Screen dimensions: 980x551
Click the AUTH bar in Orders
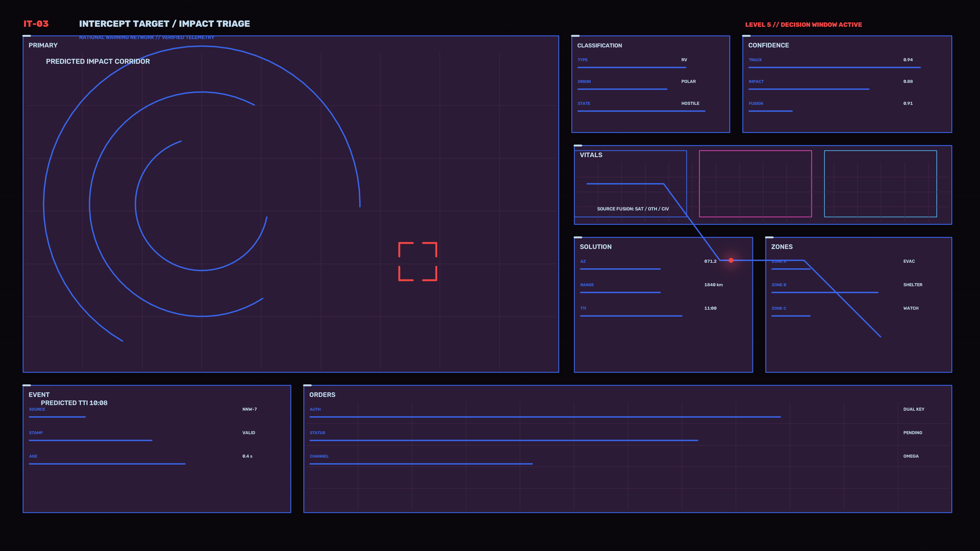click(545, 417)
